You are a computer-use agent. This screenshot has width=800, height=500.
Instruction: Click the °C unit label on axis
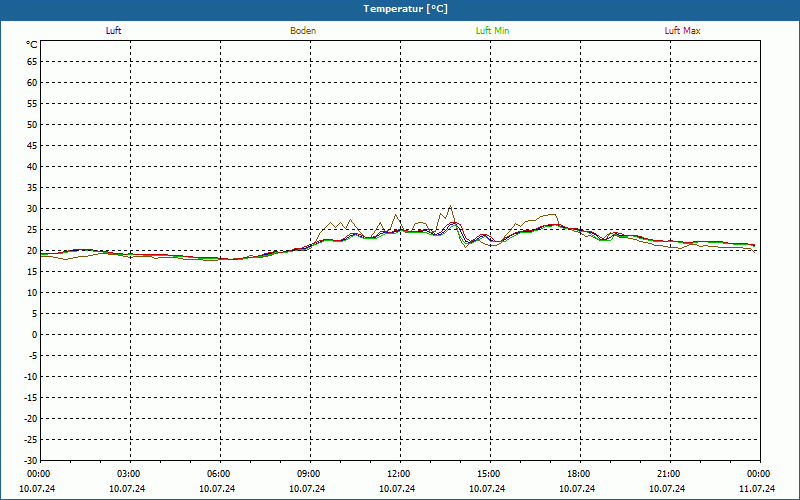pyautogui.click(x=32, y=45)
